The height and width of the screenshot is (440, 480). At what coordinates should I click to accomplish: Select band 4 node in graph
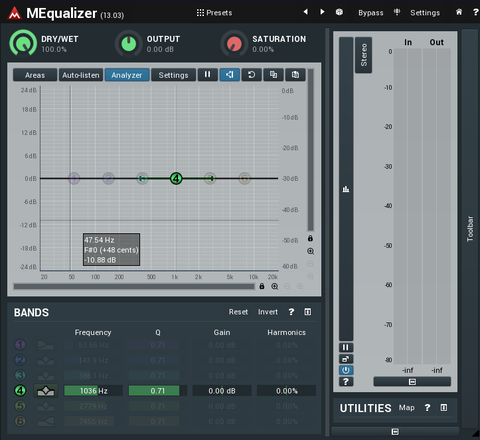(x=176, y=178)
